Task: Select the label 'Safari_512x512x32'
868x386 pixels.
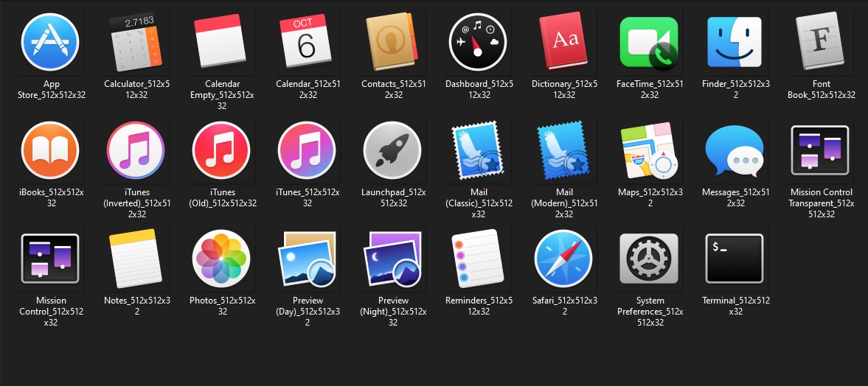Action: (565, 306)
